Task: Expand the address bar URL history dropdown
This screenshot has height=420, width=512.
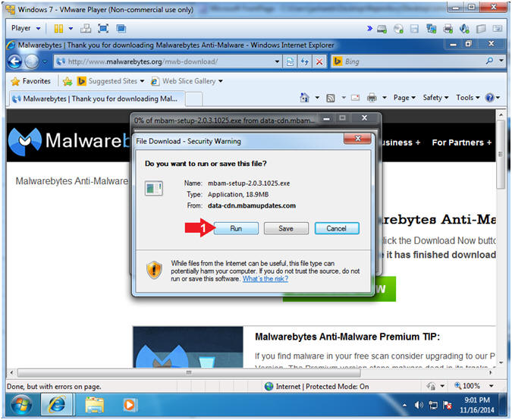Action: coord(277,61)
